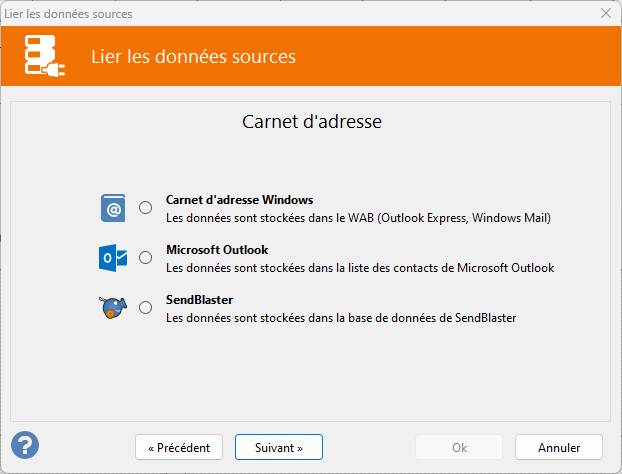Click the bold Carnet d'adresse Windows label
The image size is (622, 474).
pyautogui.click(x=240, y=200)
